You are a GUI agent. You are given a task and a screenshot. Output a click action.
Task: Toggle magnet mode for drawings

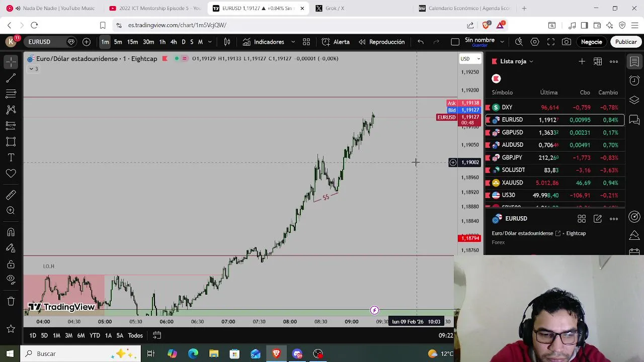11,232
